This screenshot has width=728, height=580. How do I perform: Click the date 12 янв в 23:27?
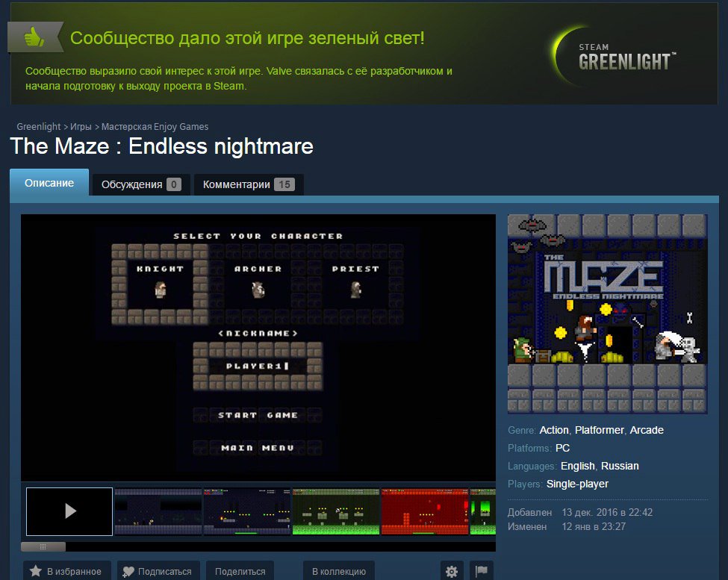coord(594,527)
